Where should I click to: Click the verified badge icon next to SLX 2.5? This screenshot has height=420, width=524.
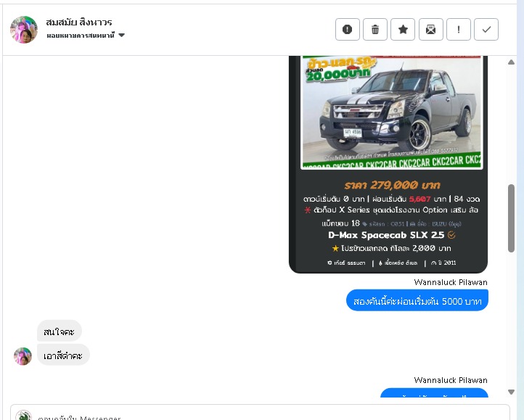tap(451, 235)
